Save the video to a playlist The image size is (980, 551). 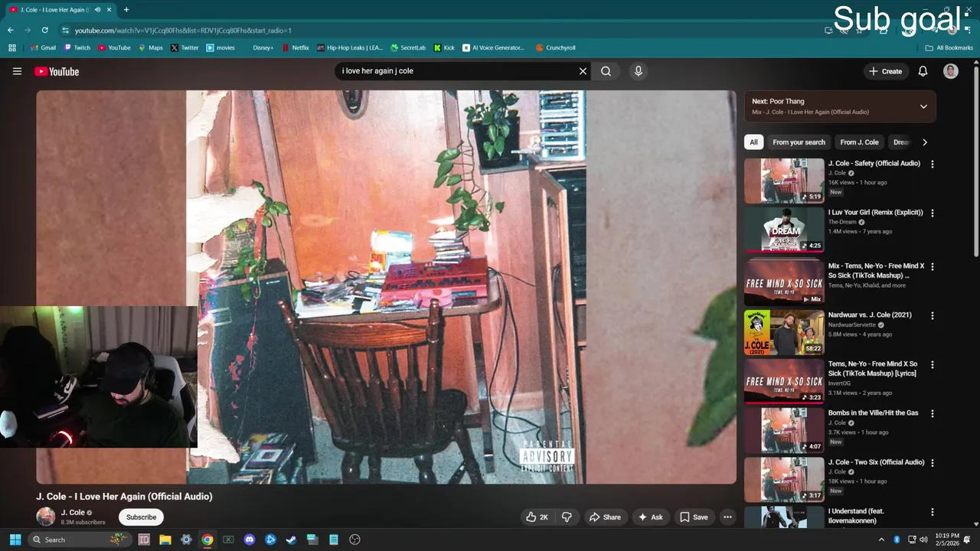(694, 517)
